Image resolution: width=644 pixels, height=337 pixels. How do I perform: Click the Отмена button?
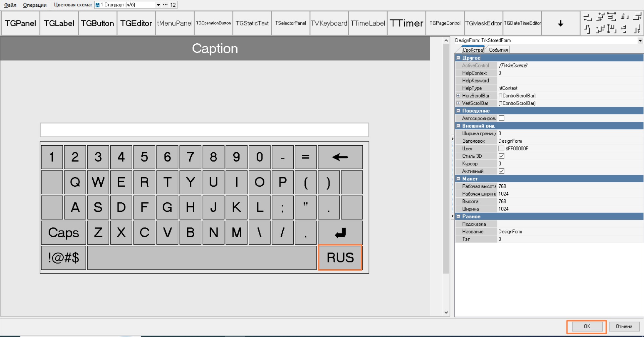[624, 326]
